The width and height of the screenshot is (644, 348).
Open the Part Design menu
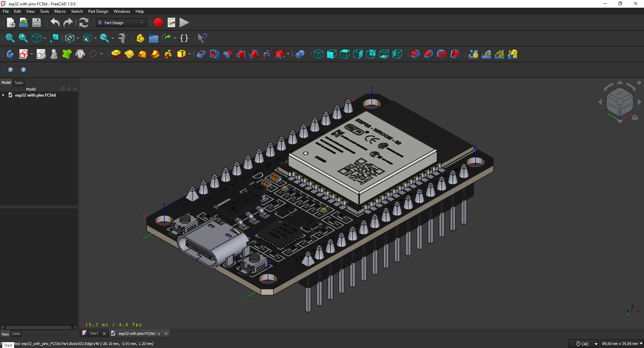click(98, 11)
